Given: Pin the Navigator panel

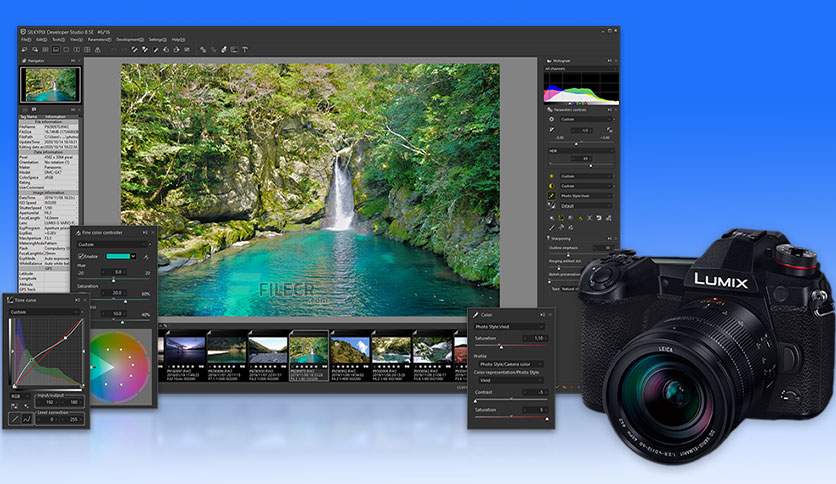Looking at the screenshot, I should (x=73, y=61).
